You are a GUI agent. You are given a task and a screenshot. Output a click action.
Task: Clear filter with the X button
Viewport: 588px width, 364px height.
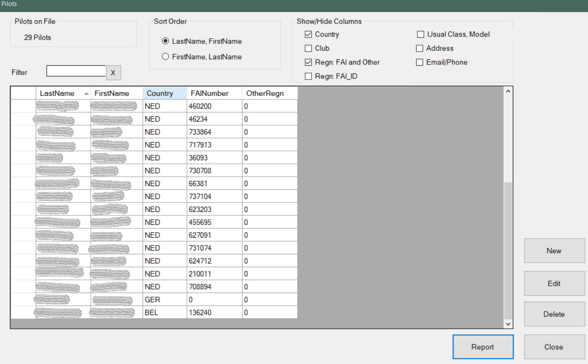coord(113,73)
